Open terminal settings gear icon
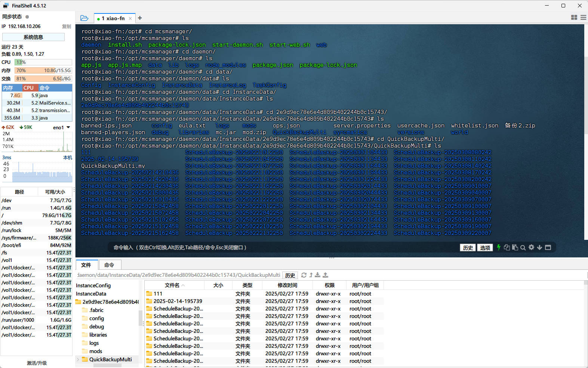 pos(531,247)
